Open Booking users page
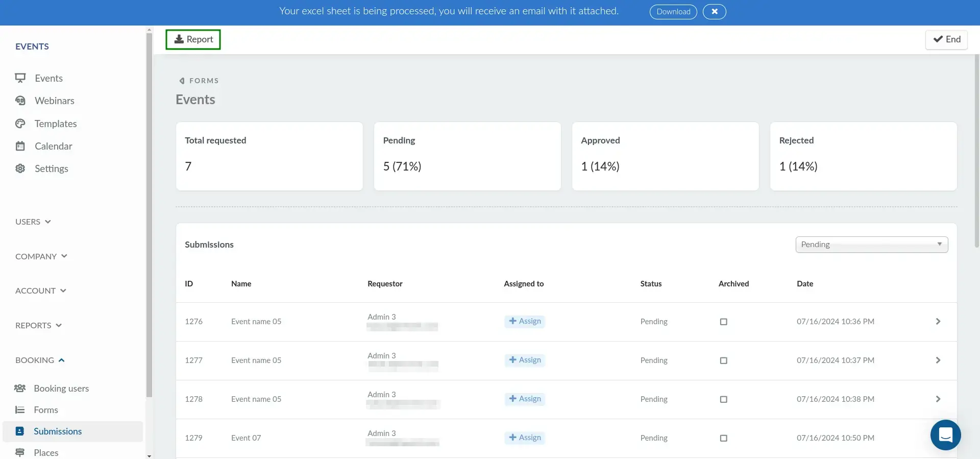Image resolution: width=980 pixels, height=459 pixels. (x=61, y=389)
